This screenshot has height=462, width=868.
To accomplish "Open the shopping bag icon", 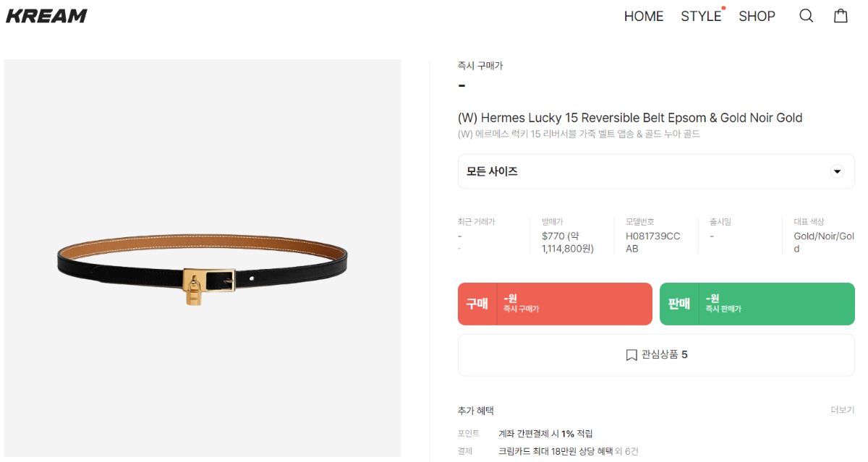I will coord(841,16).
